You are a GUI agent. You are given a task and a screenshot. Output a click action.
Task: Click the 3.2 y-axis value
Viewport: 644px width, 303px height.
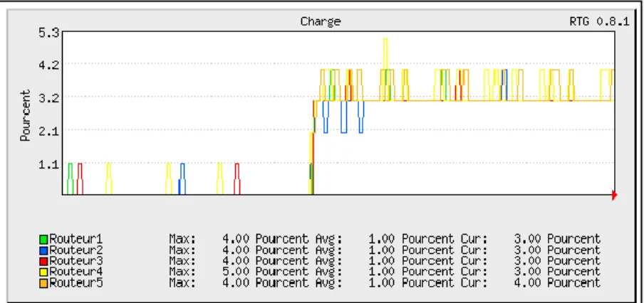click(49, 98)
